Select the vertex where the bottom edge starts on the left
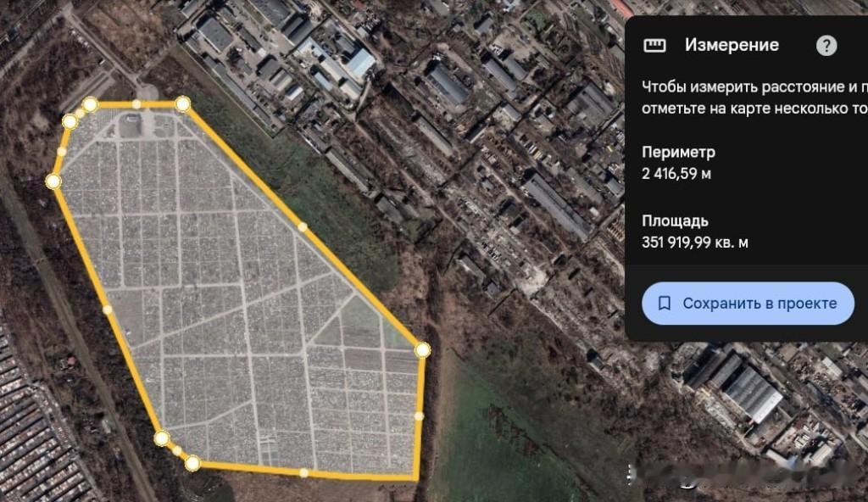This screenshot has height=502, width=868. (x=192, y=463)
